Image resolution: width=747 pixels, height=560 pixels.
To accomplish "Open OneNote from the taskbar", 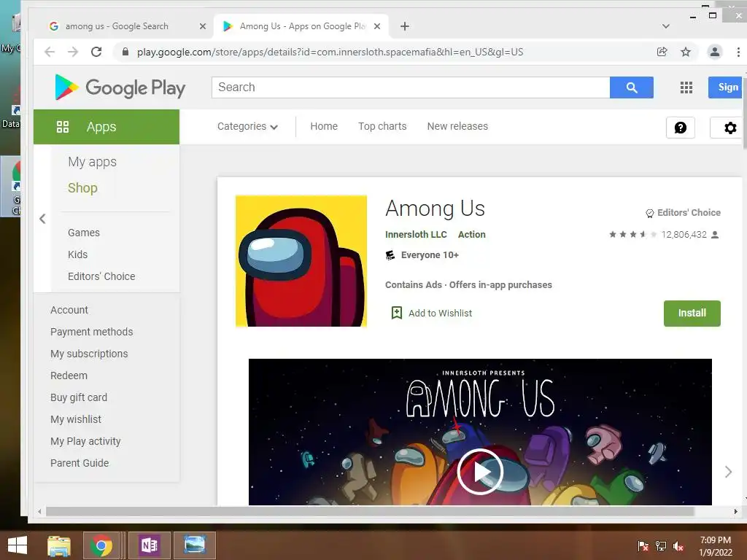I will [x=149, y=545].
